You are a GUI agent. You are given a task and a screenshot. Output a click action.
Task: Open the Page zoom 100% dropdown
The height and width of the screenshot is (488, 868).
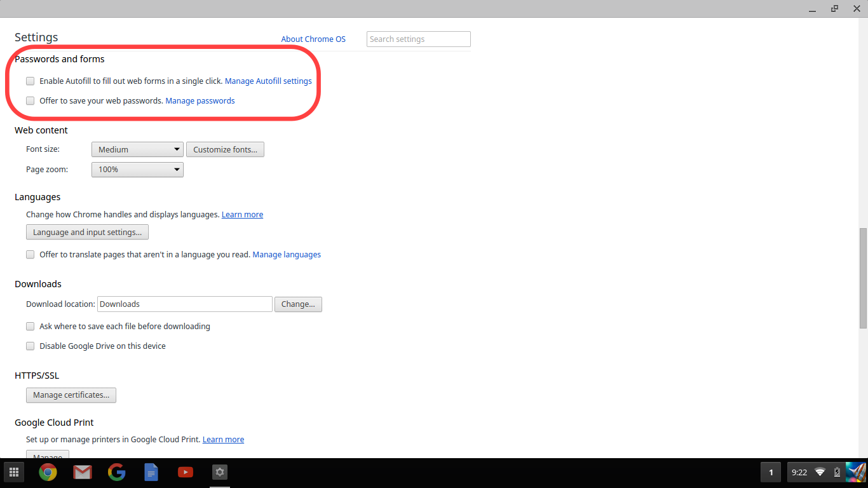click(x=137, y=170)
